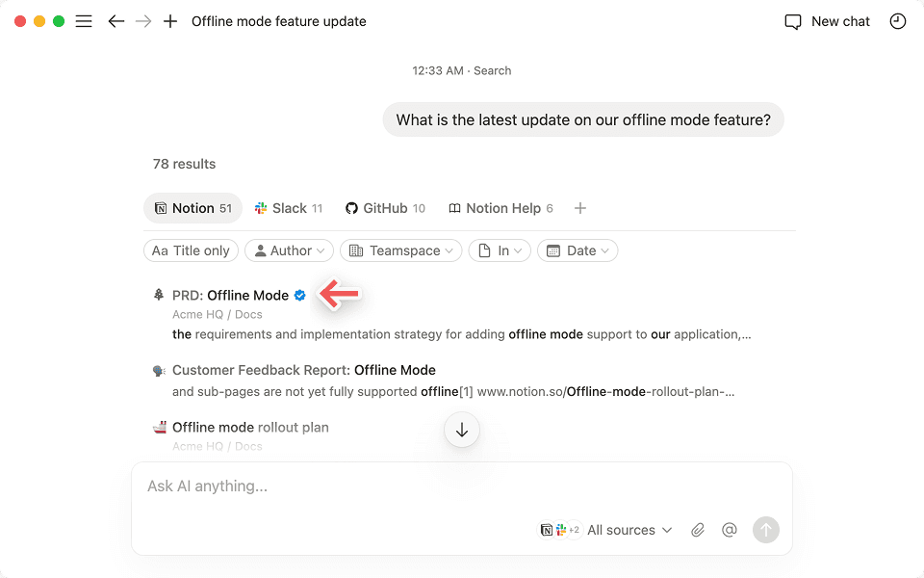
Task: Open the Customer Feedback Report: Offline Mode result
Action: (x=304, y=370)
